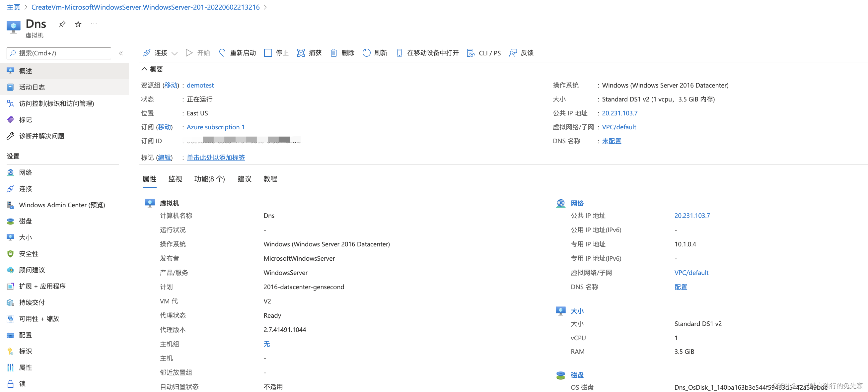The height and width of the screenshot is (392, 868).
Task: Open the 连接 dropdown in toolbar
Action: 160,53
